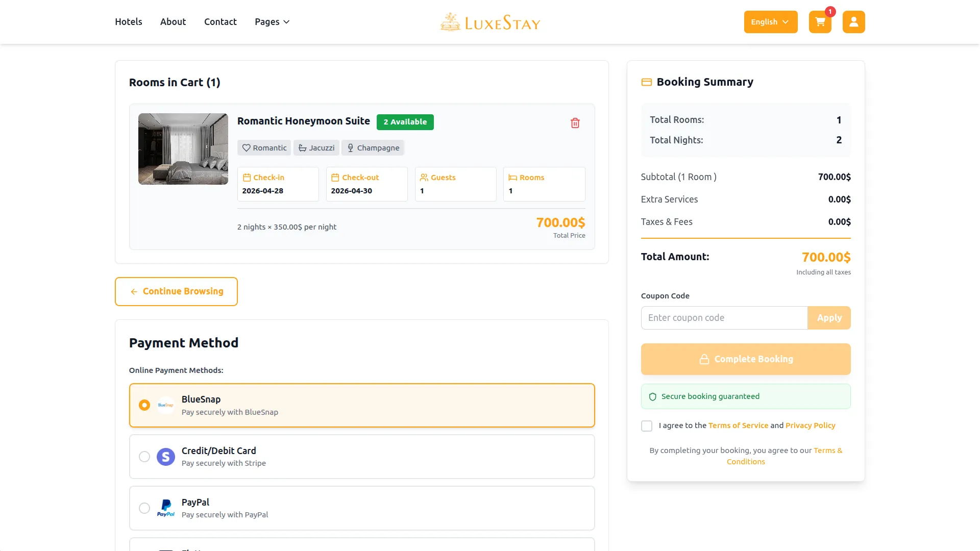Click the Stripe logo icon
Viewport: 980px width, 551px height.
tap(166, 457)
